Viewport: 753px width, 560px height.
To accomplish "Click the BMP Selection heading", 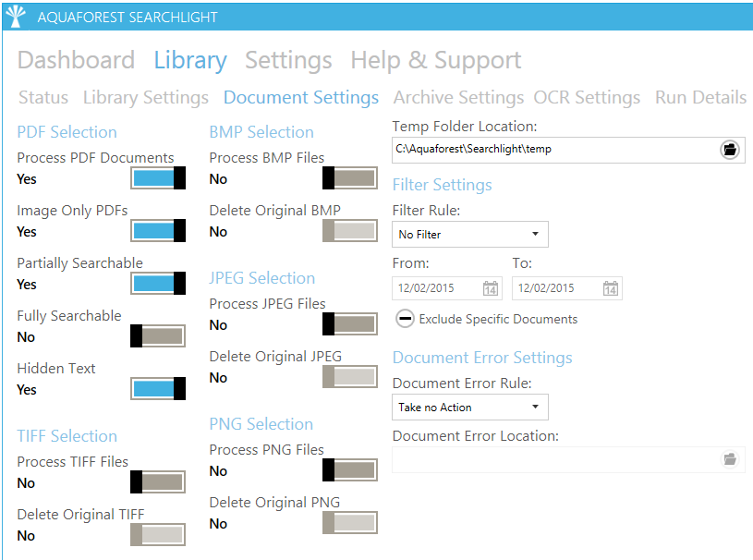I will [261, 132].
